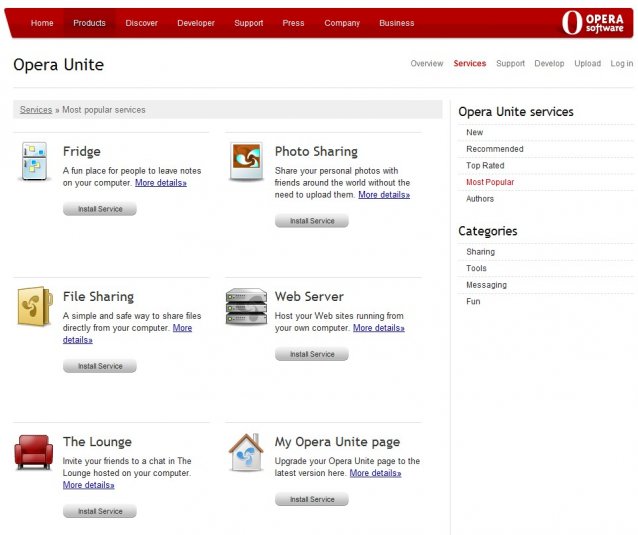Open the Business menu item

(x=397, y=23)
